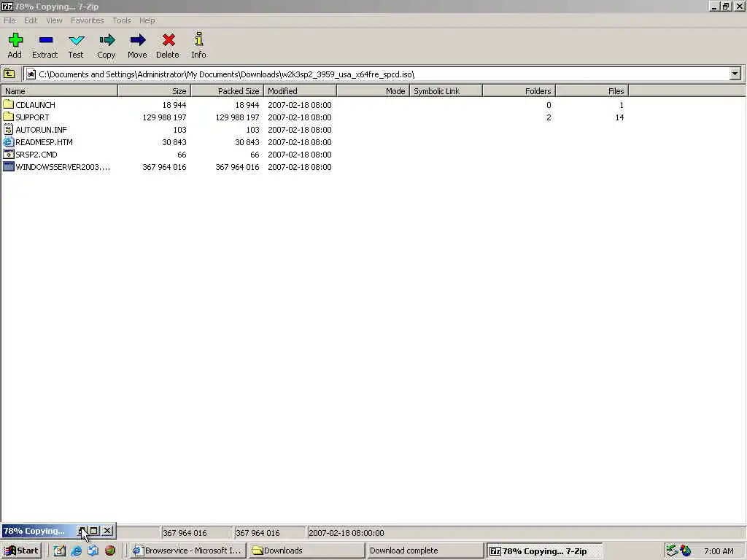Click the Files column header

(592, 91)
